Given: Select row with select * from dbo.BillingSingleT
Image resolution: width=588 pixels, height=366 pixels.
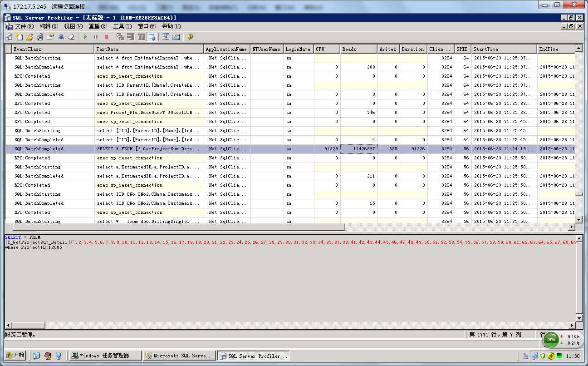Looking at the screenshot, I should (x=290, y=221).
